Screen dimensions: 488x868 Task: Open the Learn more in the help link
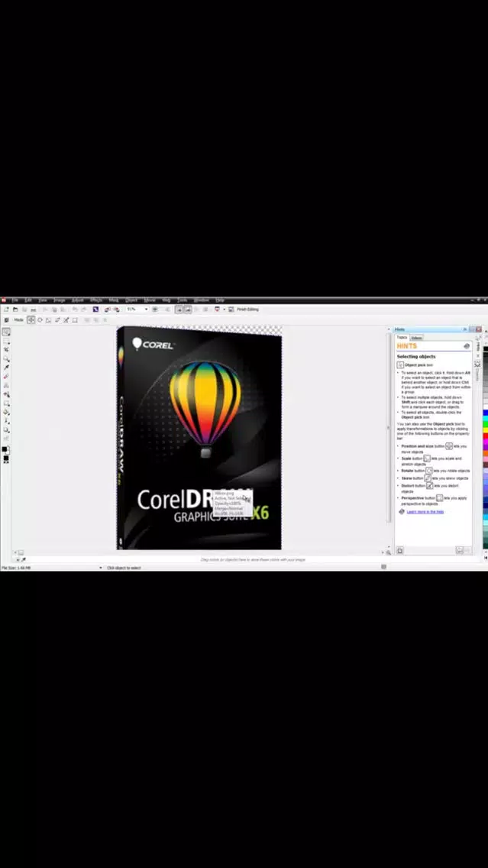pos(425,512)
